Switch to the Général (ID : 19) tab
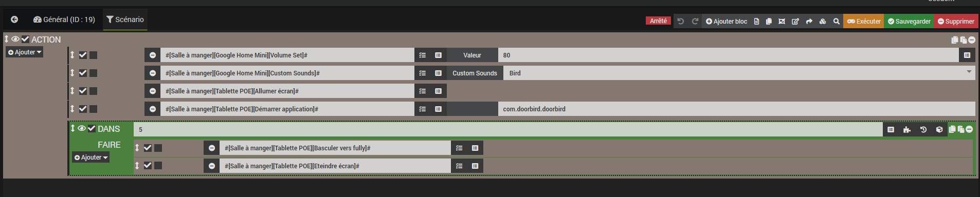 click(64, 19)
